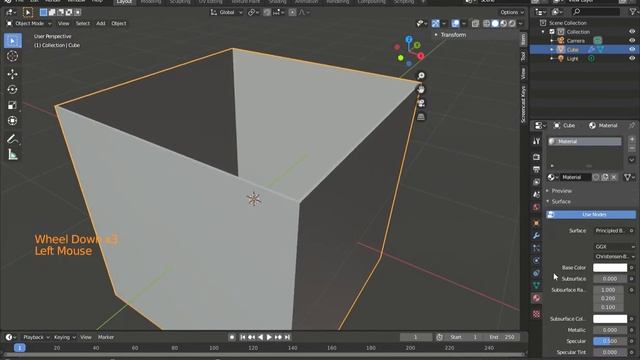640x360 pixels.
Task: Open the Surface shader Principled BSDF selector
Action: click(x=611, y=231)
